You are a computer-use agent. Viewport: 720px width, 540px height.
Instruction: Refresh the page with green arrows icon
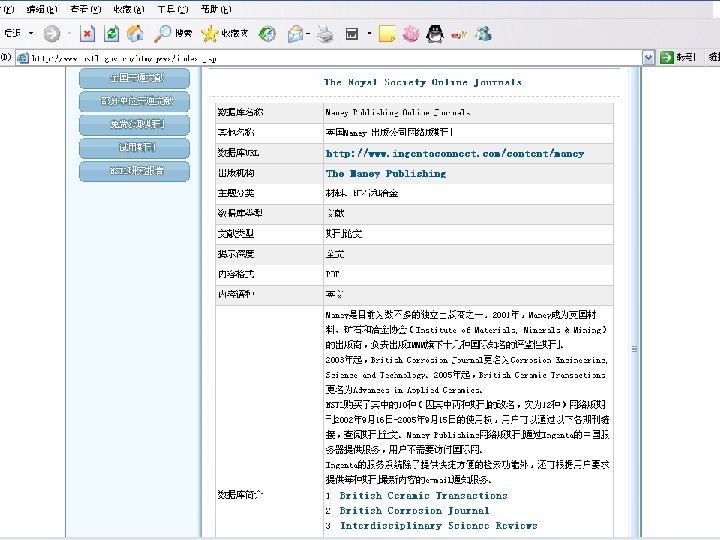click(111, 34)
